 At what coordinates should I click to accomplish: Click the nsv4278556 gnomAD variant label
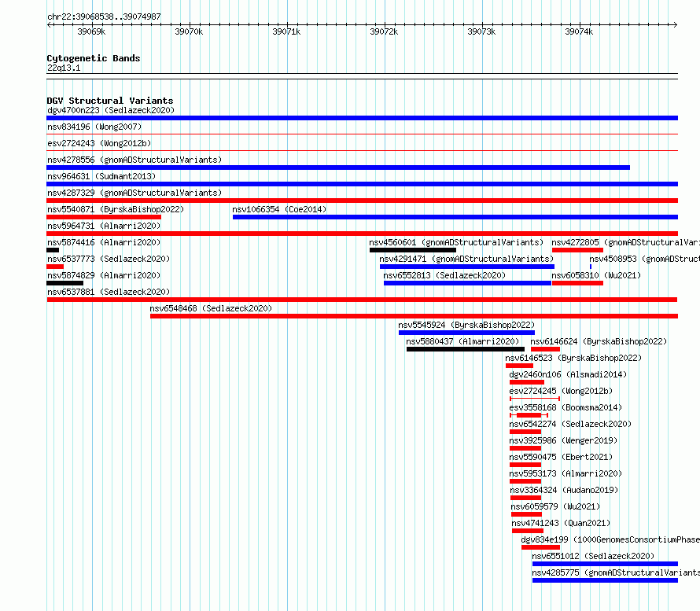pyautogui.click(x=134, y=160)
